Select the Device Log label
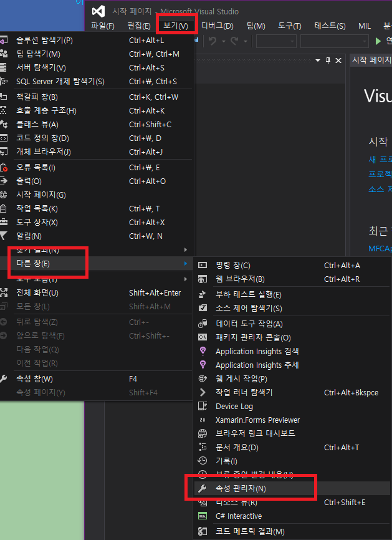The width and height of the screenshot is (392, 540). (x=234, y=407)
